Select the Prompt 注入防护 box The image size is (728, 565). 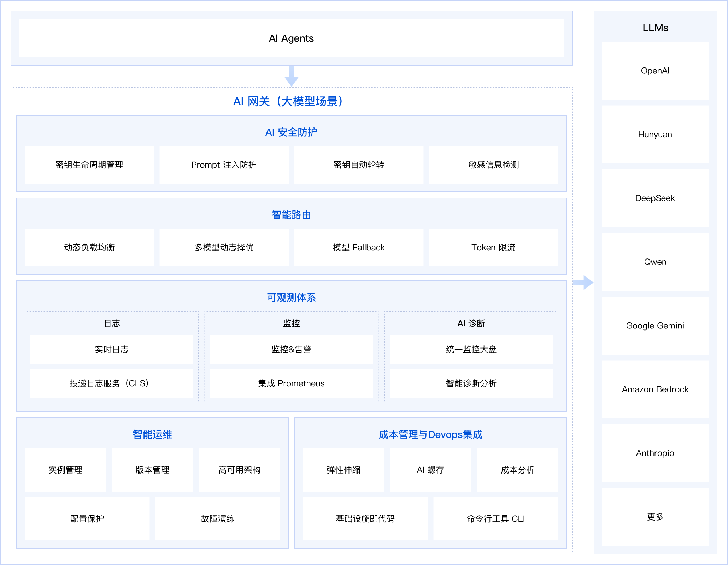224,165
